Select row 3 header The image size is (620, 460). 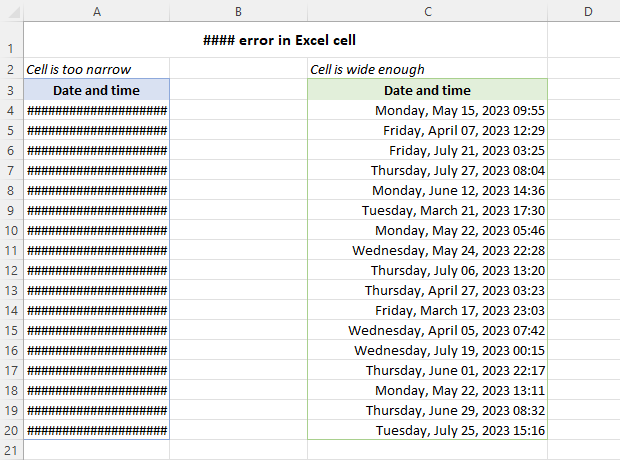(11, 89)
